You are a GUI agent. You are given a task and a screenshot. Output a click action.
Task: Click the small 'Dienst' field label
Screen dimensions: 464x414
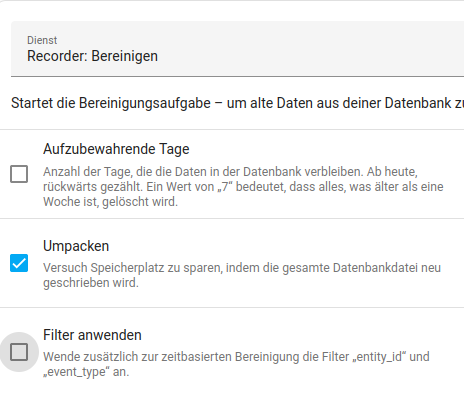(42, 40)
